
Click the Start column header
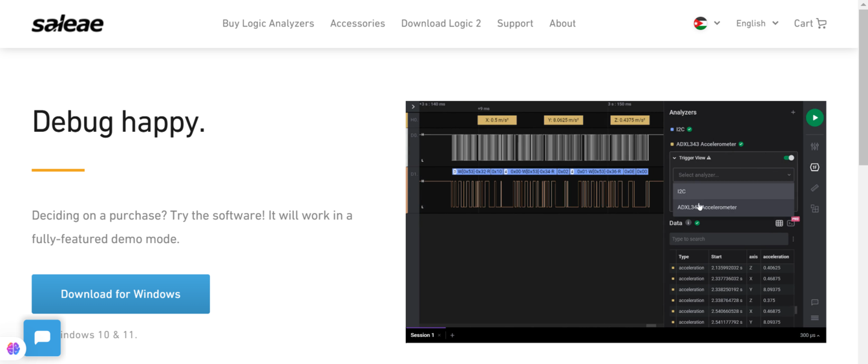716,257
